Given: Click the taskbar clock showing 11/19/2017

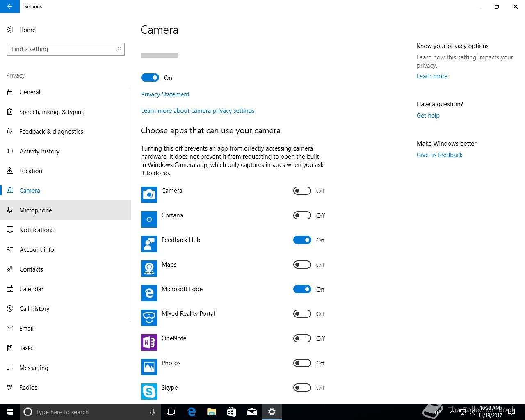Looking at the screenshot, I should tap(490, 412).
